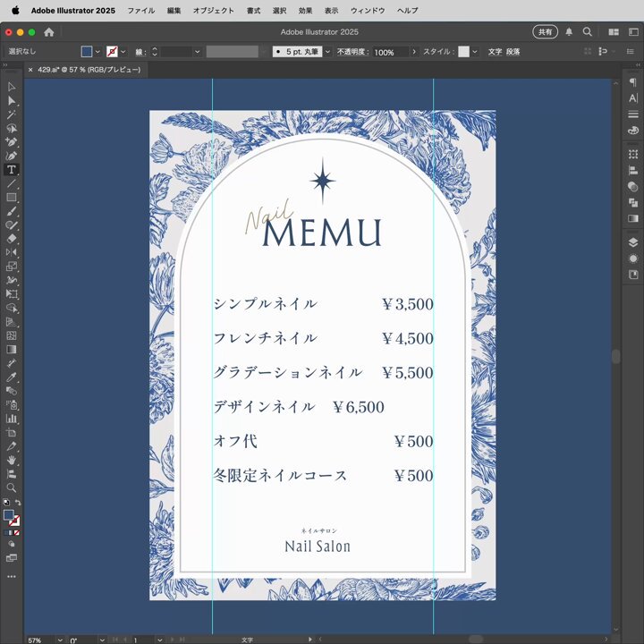Select the Gradient tool in toolbar
Viewport: 644px width, 644px height.
11,350
